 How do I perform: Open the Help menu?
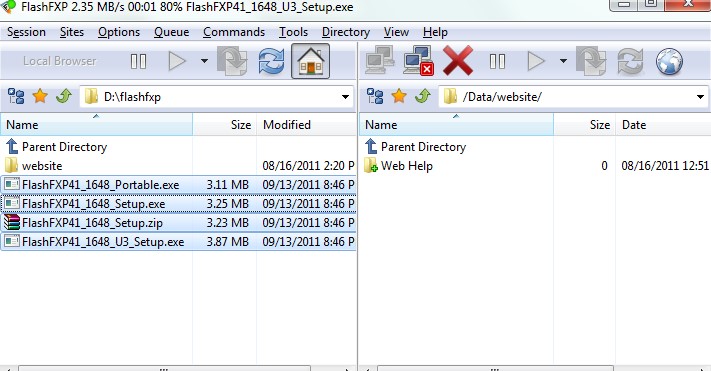(x=435, y=32)
